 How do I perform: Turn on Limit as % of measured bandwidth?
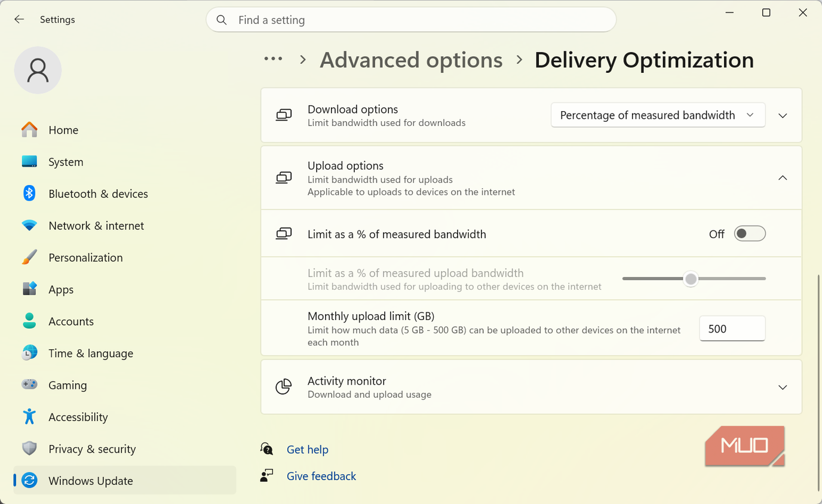click(x=750, y=234)
